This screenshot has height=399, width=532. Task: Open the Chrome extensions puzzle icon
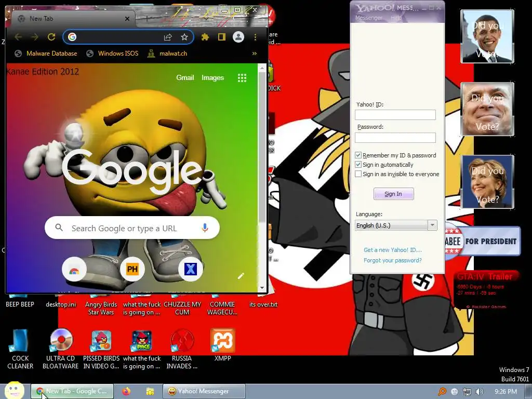205,37
